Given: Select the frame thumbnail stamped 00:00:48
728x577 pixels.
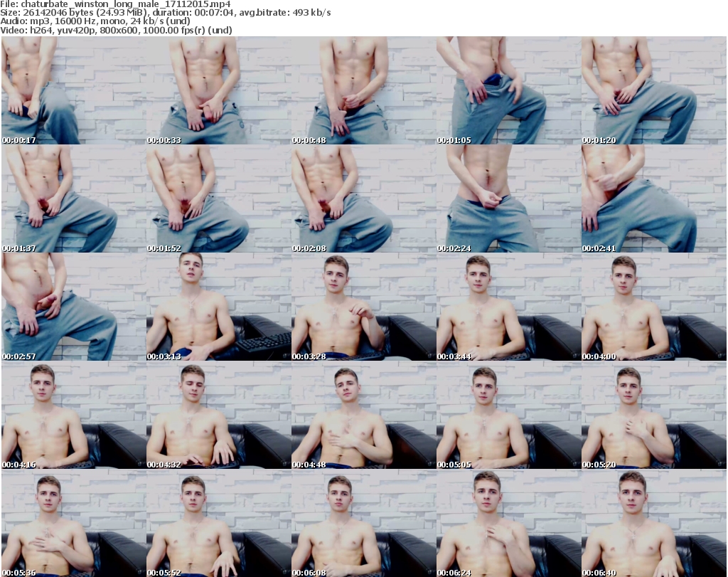Looking at the screenshot, I should [x=363, y=90].
